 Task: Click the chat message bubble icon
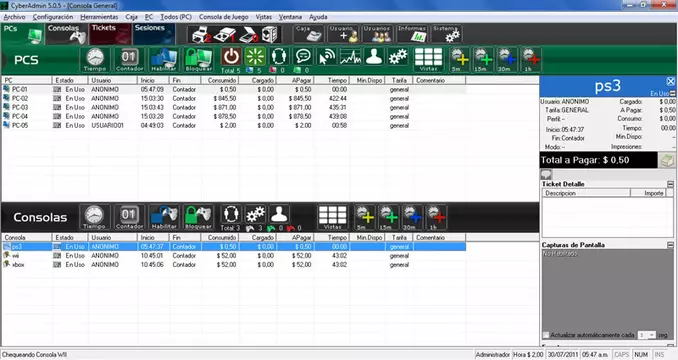(x=303, y=57)
